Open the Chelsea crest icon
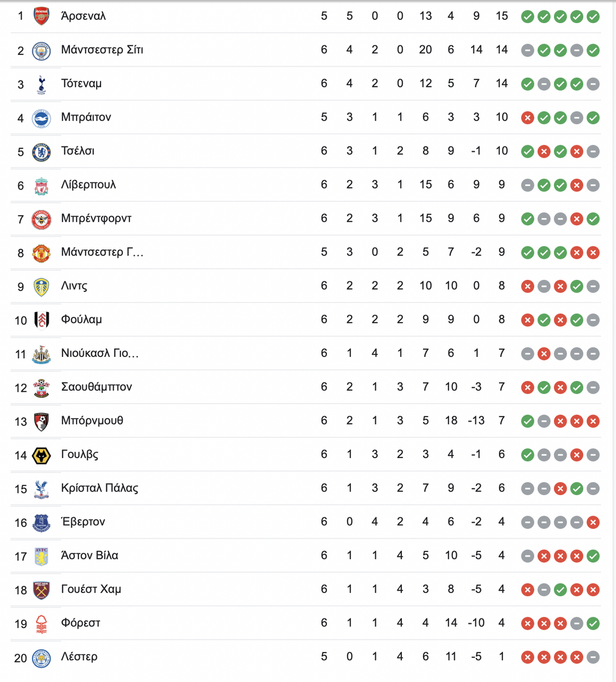The height and width of the screenshot is (682, 616). tap(41, 152)
